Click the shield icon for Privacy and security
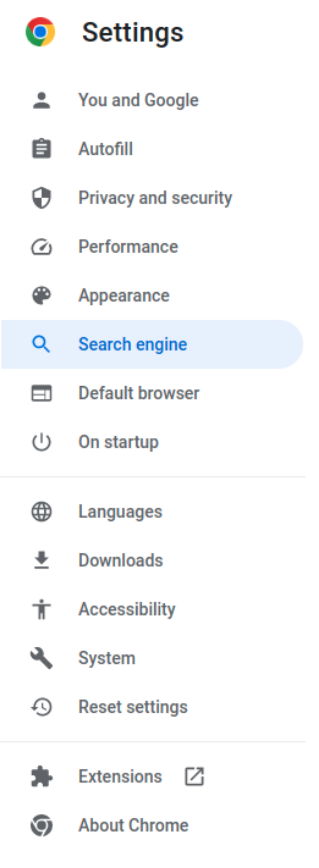319x868 pixels. click(x=41, y=198)
